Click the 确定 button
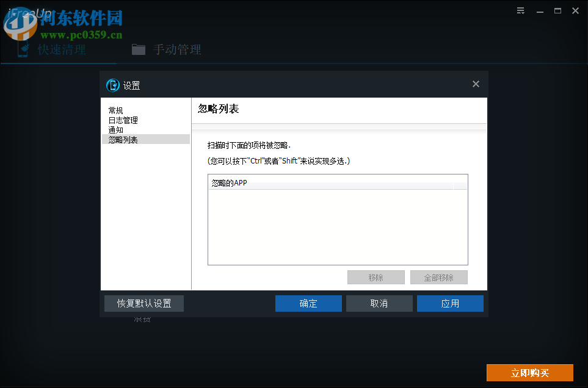588x388 pixels. click(x=308, y=303)
